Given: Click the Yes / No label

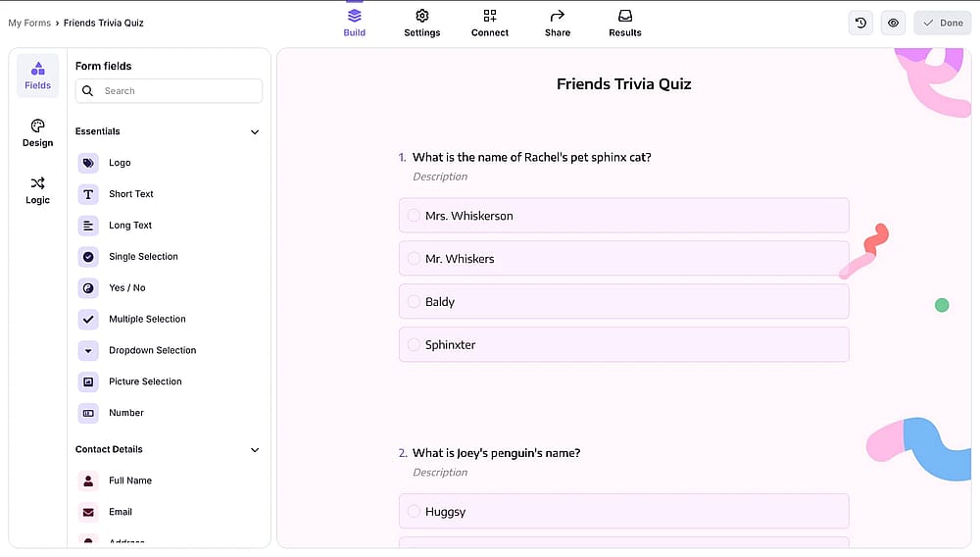Looking at the screenshot, I should point(126,287).
